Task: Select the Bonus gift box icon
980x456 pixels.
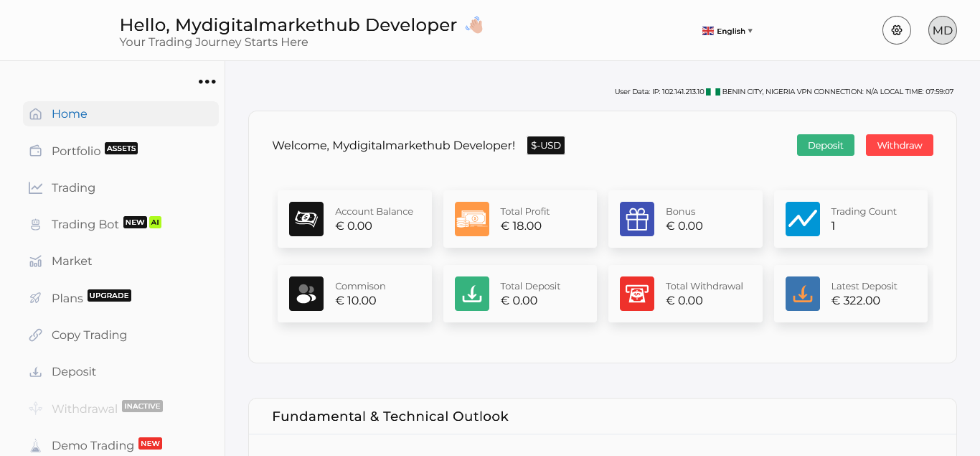Action: click(636, 219)
